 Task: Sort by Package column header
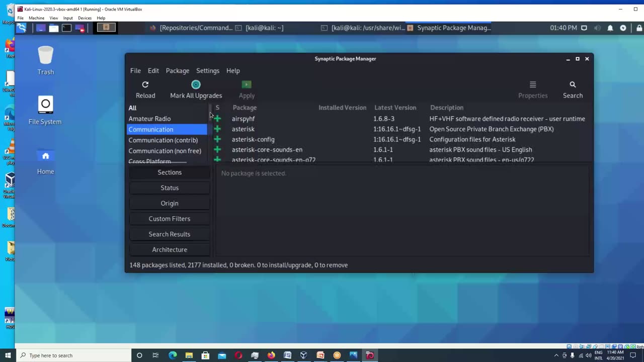(x=245, y=108)
